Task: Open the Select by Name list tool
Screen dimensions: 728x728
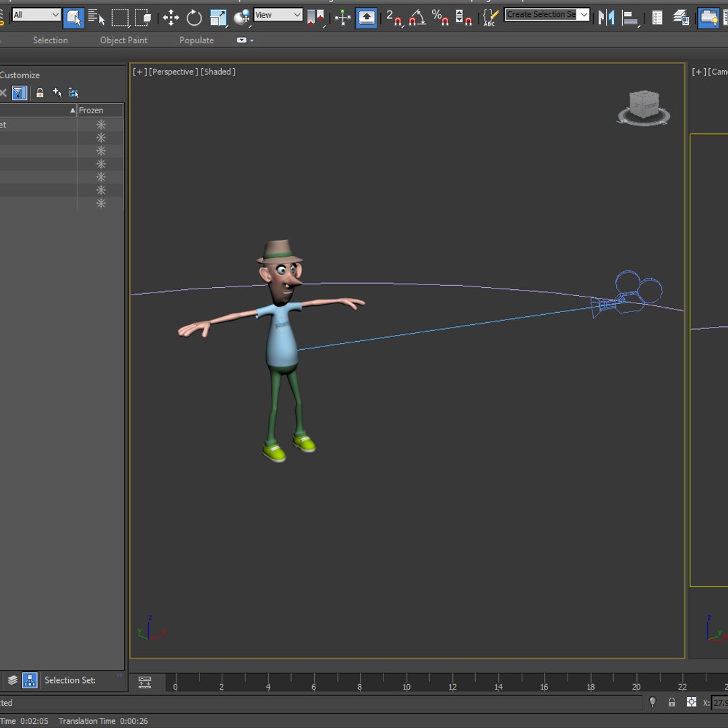Action: click(97, 18)
